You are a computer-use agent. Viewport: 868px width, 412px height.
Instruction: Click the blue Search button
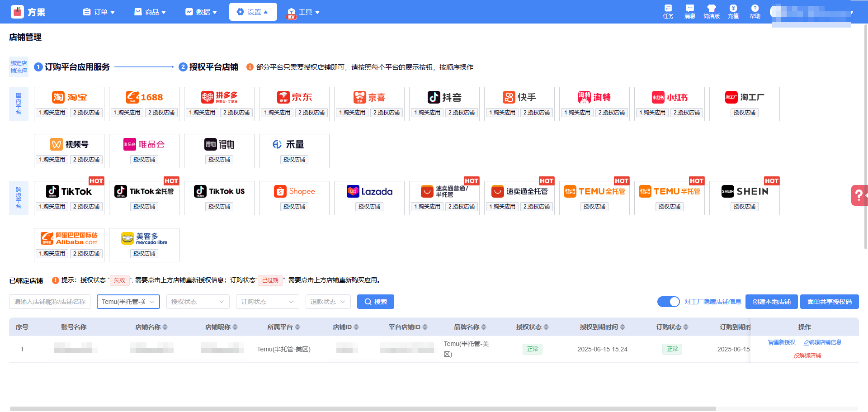pos(375,302)
